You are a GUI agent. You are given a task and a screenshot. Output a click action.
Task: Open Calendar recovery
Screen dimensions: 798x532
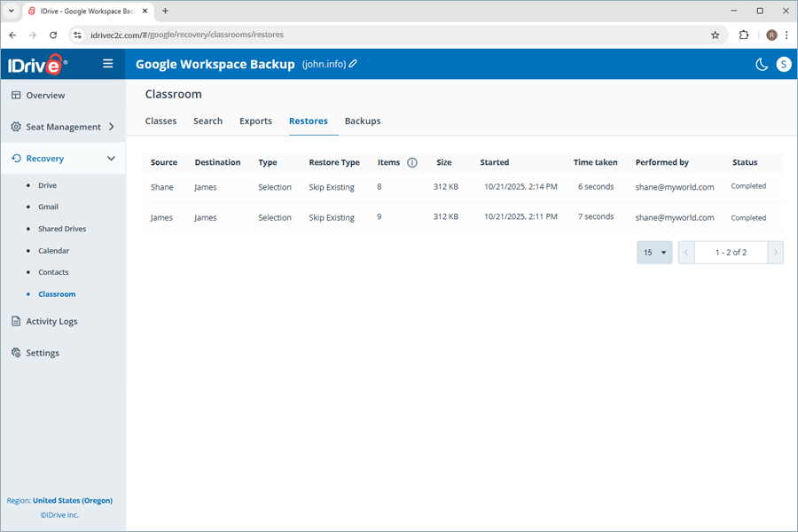[53, 250]
